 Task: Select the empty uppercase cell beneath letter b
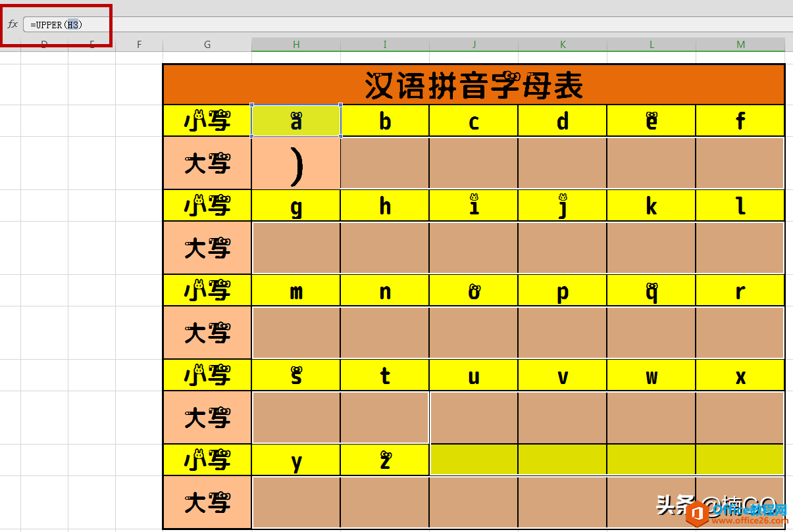(x=385, y=163)
